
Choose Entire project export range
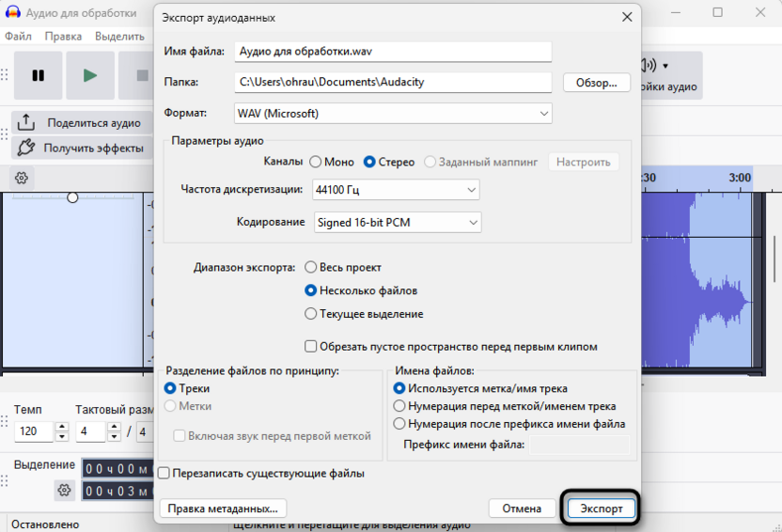pyautogui.click(x=311, y=267)
